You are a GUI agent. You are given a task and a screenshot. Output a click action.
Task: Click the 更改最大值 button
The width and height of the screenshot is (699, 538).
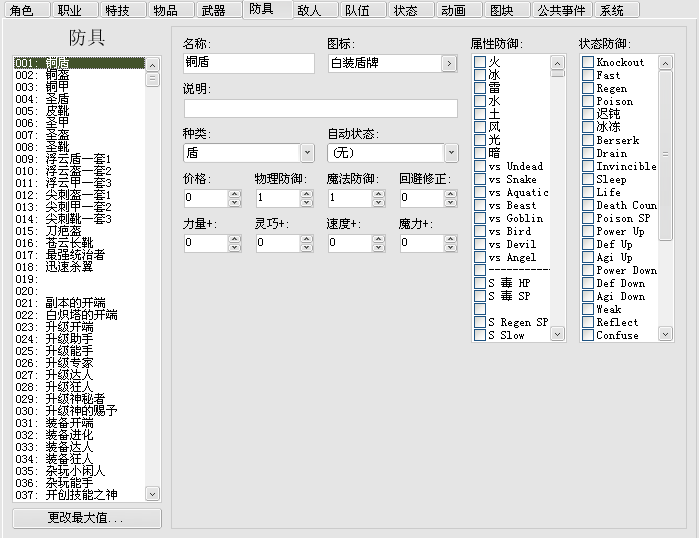coord(87,518)
